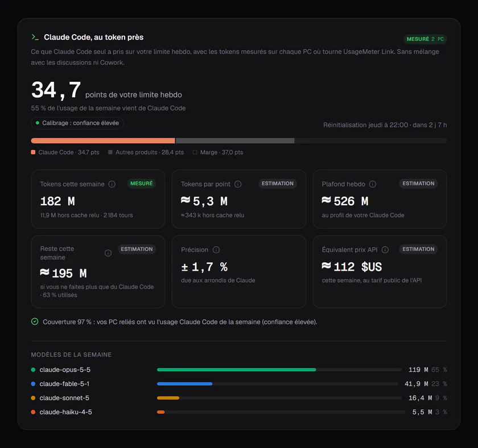
Task: Click the green dot next to claude-opus-5-5
Action: click(x=33, y=370)
